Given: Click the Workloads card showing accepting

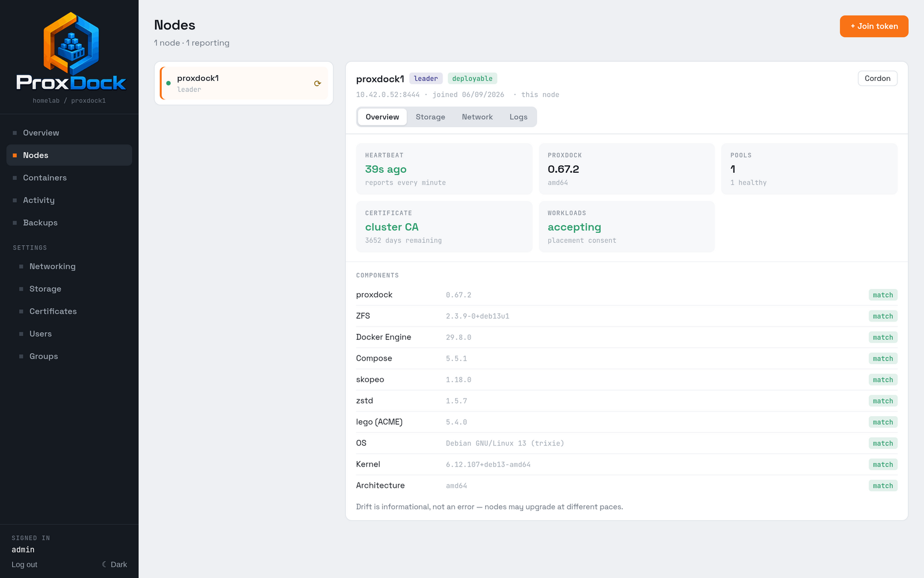Looking at the screenshot, I should click(x=627, y=227).
